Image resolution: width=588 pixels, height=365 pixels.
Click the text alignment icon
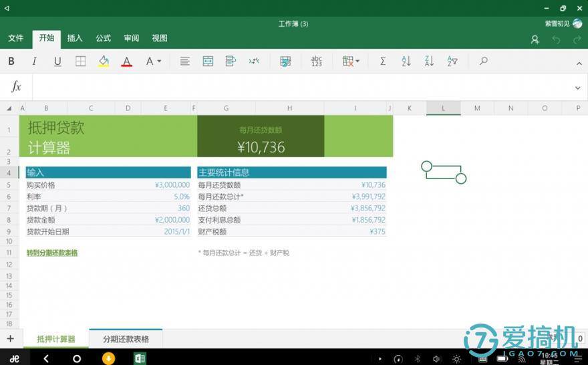point(184,61)
